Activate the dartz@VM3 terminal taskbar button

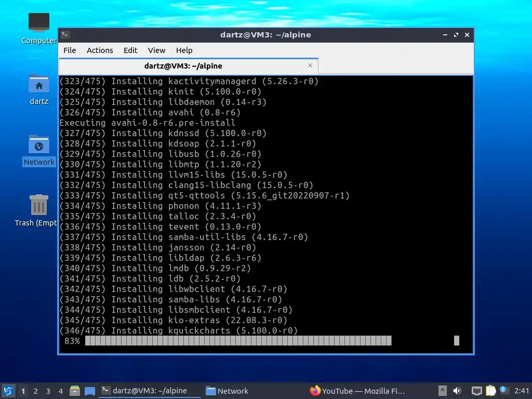(149, 391)
